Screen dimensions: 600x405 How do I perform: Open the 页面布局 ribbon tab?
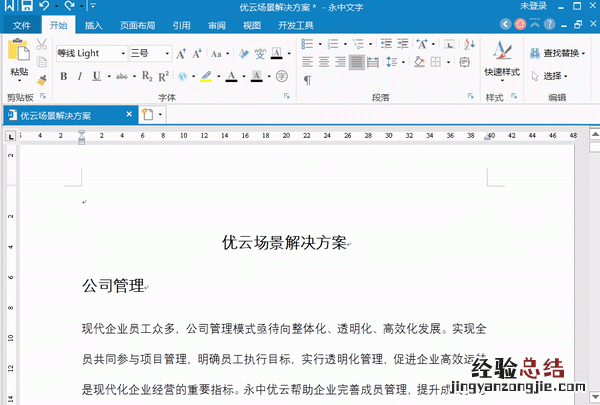point(137,25)
